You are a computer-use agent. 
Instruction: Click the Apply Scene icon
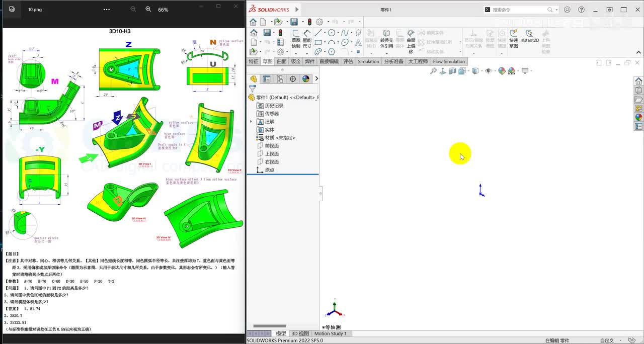click(x=512, y=71)
